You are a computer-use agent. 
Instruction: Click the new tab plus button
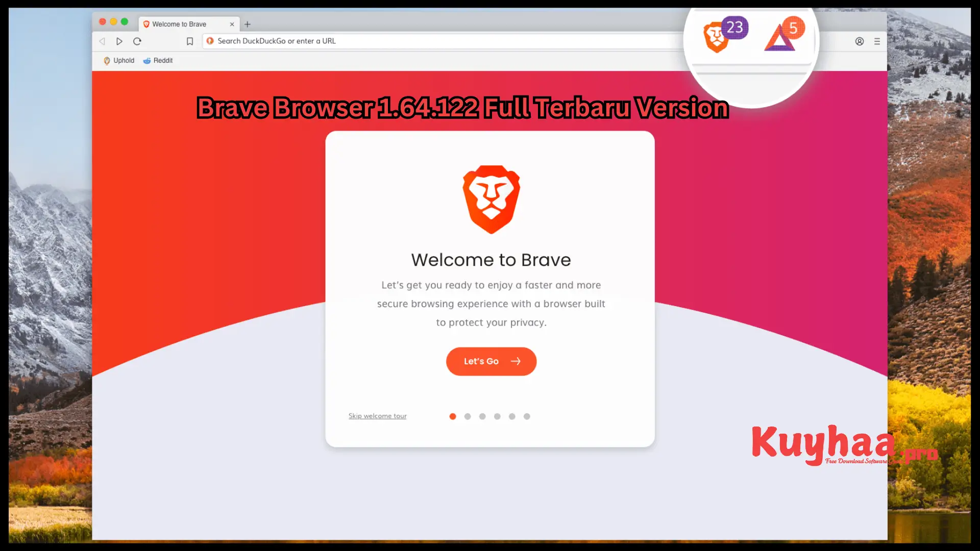[x=248, y=24]
